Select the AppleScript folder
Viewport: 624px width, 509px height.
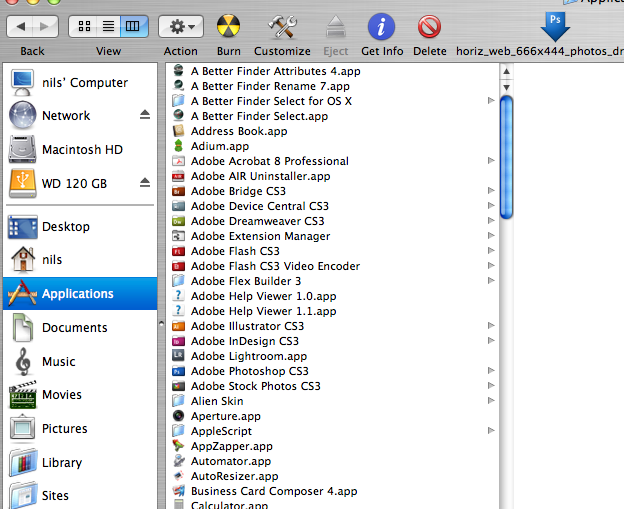coord(221,431)
